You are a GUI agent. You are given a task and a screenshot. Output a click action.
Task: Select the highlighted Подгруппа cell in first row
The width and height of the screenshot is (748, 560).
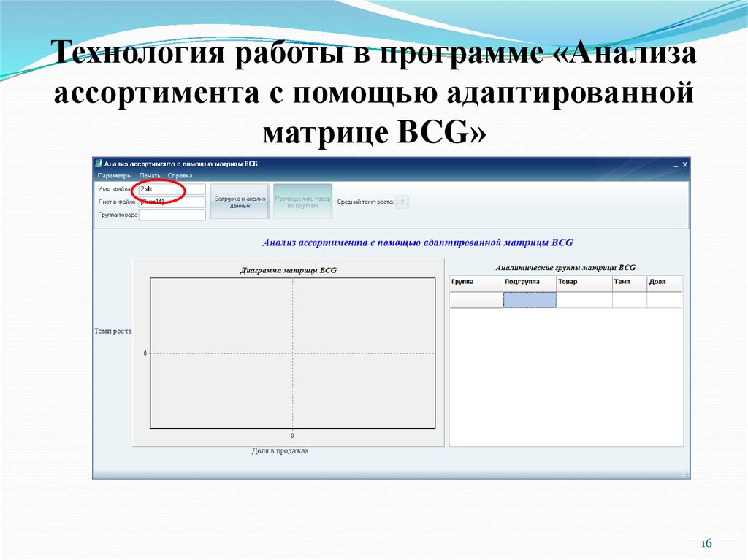tap(530, 300)
